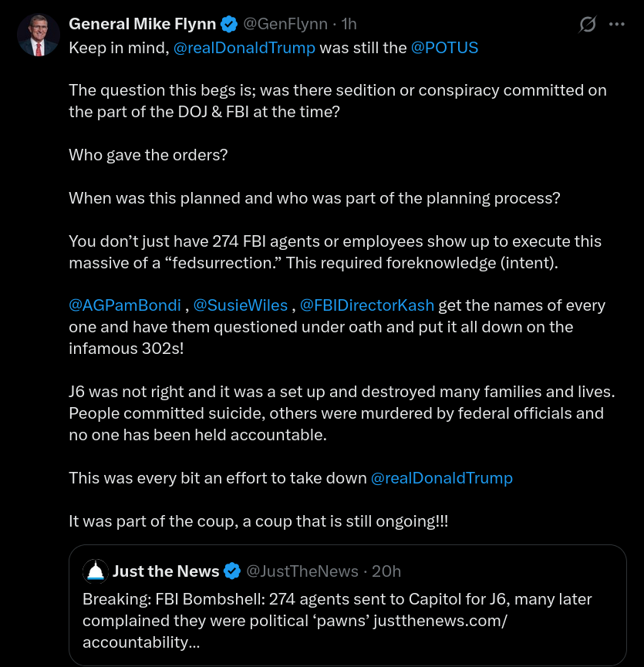This screenshot has width=644, height=667.
Task: Open Grok actions icon on the post
Action: coord(588,25)
